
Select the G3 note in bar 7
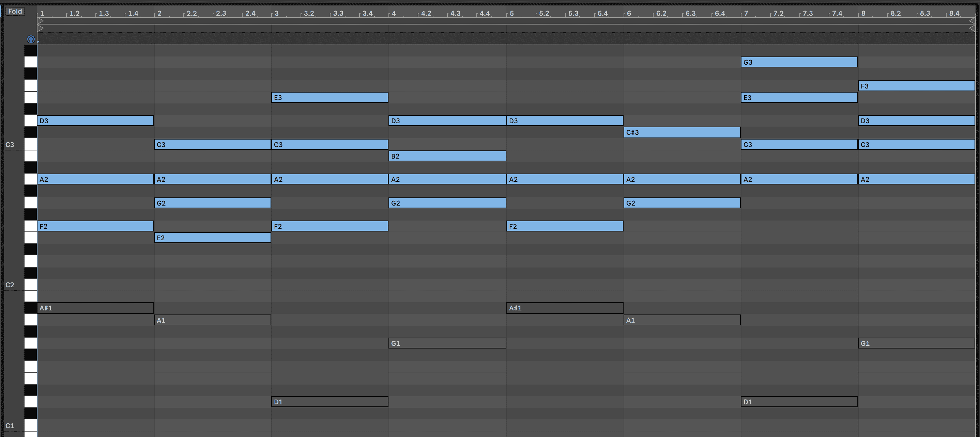tap(799, 62)
